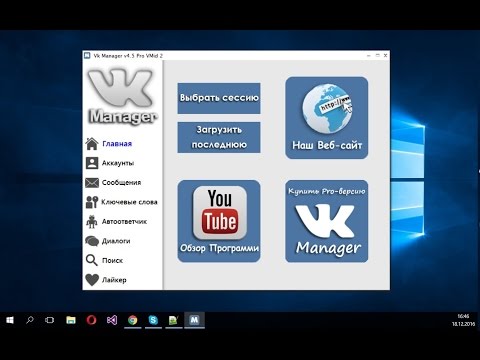The width and height of the screenshot is (480, 360).
Task: Minimize the Vk Manager window
Action: click(369, 55)
